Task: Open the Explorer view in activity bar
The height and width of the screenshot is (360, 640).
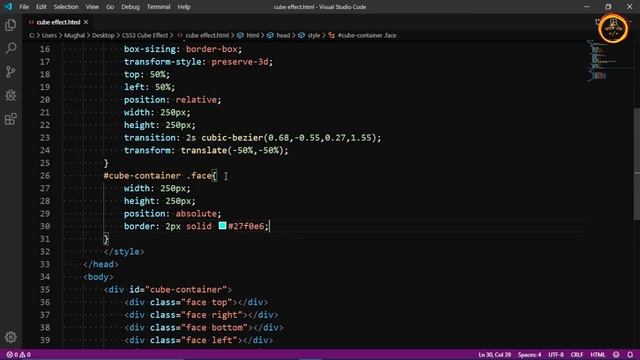Action: pos(11,25)
